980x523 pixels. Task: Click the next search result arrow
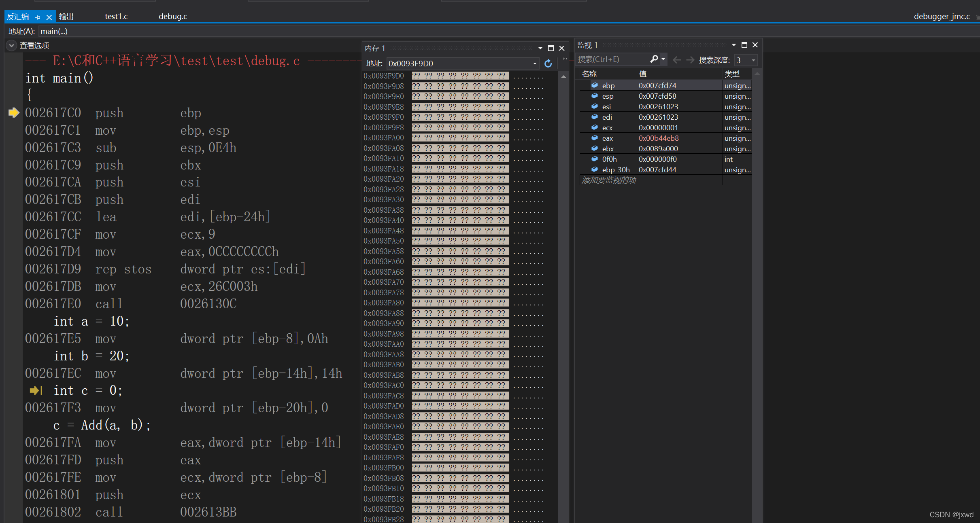pyautogui.click(x=690, y=60)
